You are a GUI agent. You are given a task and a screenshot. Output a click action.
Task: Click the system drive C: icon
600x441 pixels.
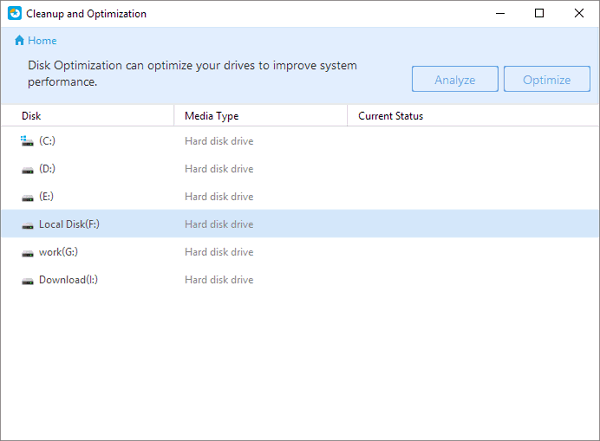[27, 141]
